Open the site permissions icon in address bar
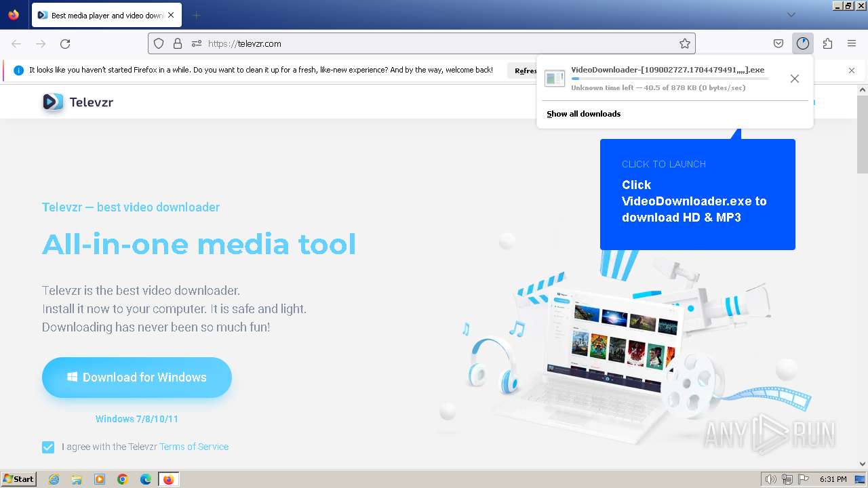The height and width of the screenshot is (488, 868). pyautogui.click(x=197, y=43)
